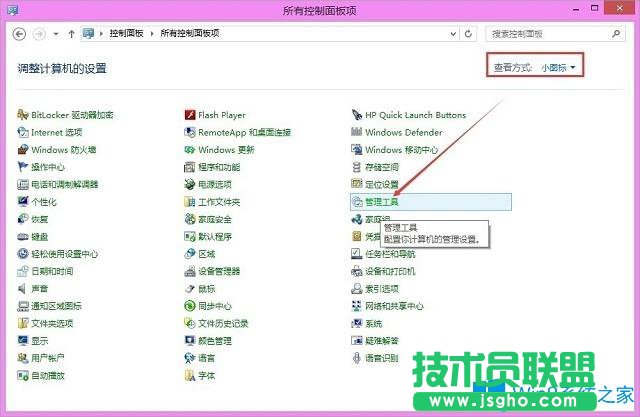Open the recent locations dropdown arrow

click(x=56, y=34)
